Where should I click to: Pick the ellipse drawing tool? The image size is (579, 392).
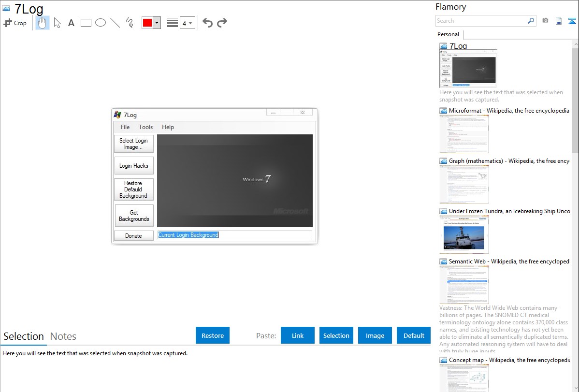pyautogui.click(x=101, y=23)
